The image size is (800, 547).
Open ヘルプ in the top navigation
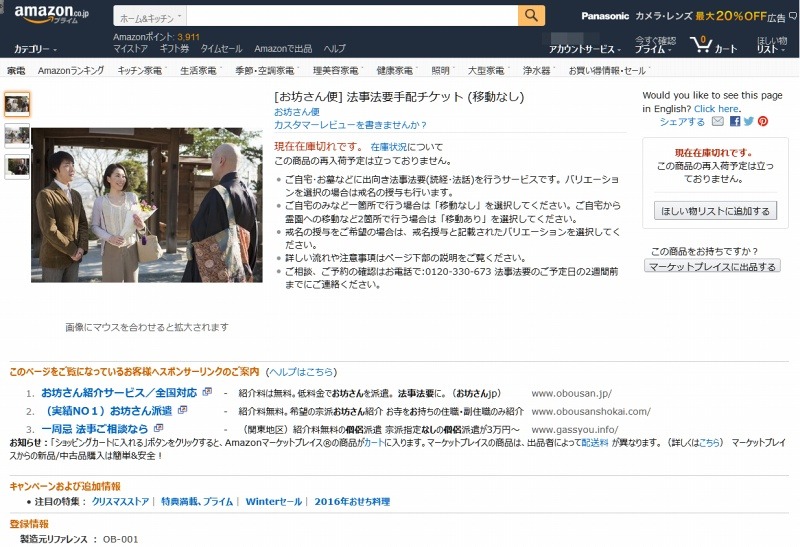pyautogui.click(x=335, y=48)
